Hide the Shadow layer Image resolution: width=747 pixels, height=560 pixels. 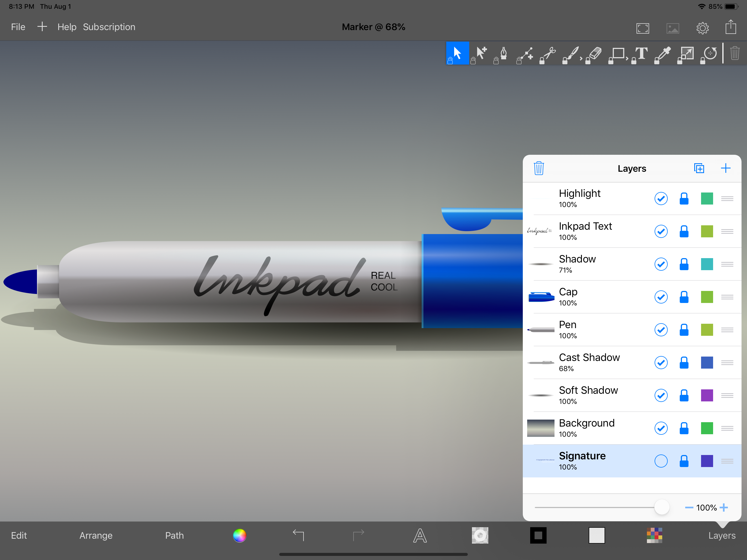[x=661, y=264]
